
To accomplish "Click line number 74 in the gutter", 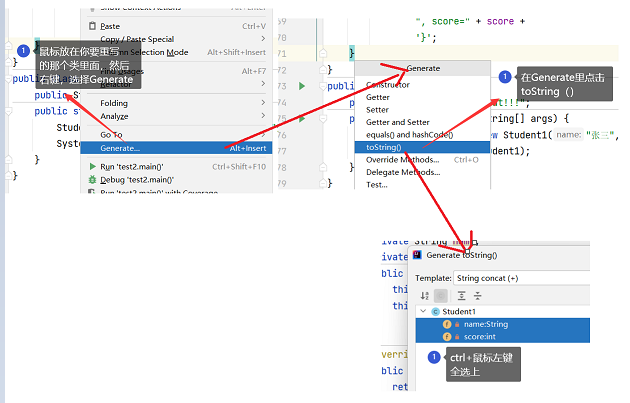I will coord(282,102).
